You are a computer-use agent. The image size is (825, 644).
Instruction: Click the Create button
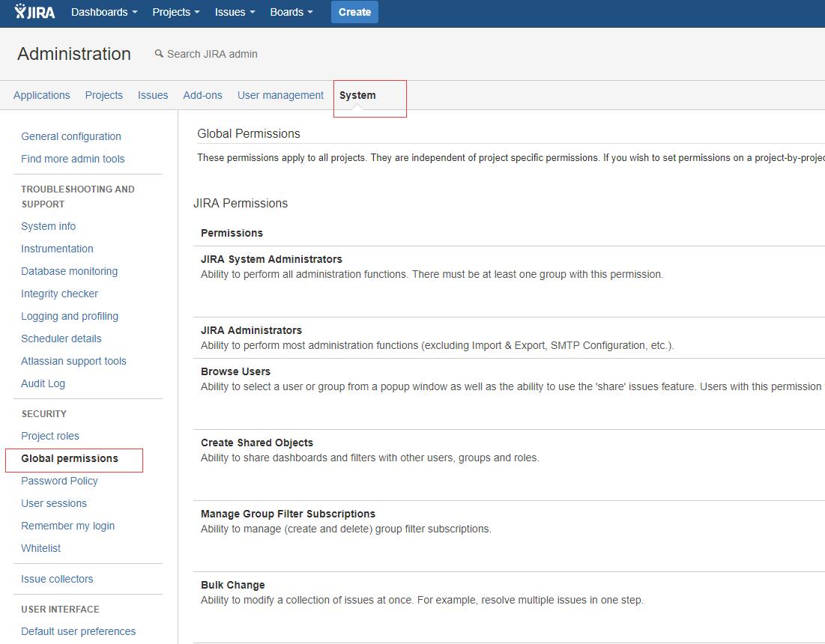(354, 12)
